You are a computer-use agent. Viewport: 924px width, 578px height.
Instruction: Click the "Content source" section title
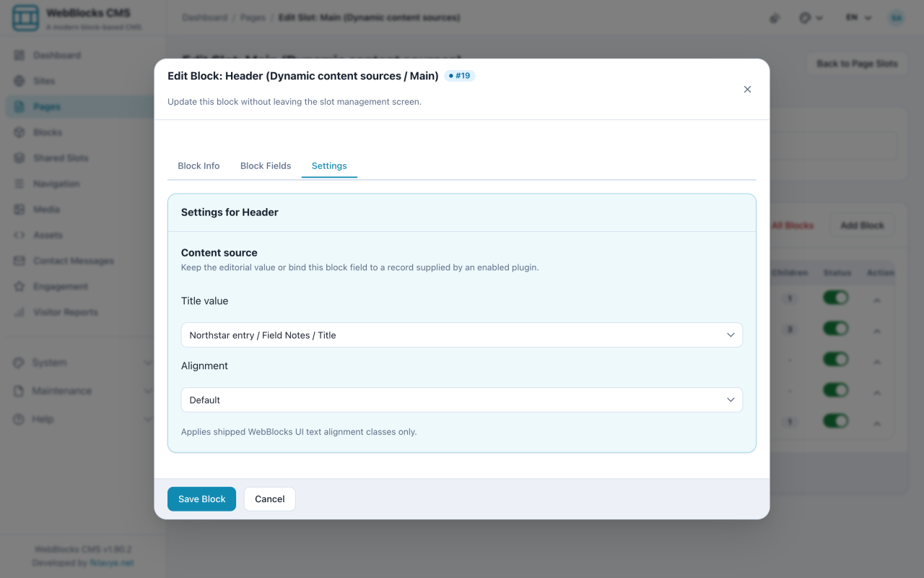219,253
